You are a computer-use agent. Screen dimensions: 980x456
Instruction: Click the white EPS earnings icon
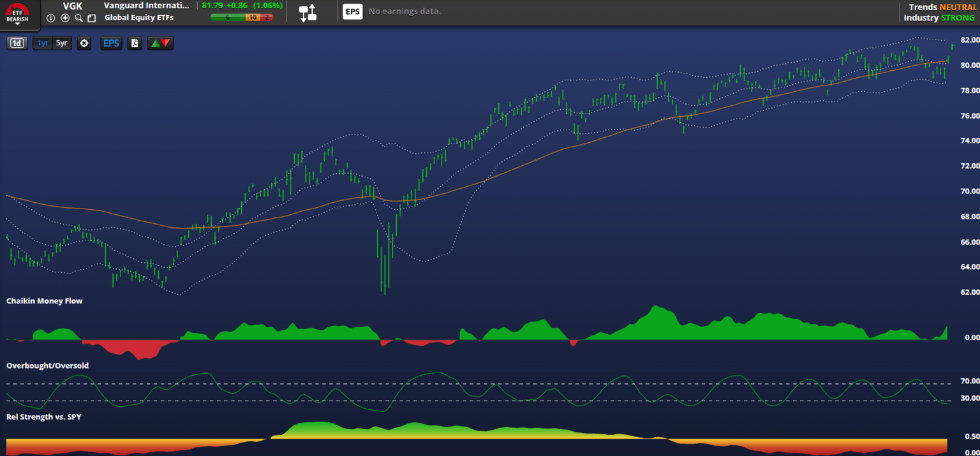pyautogui.click(x=352, y=11)
